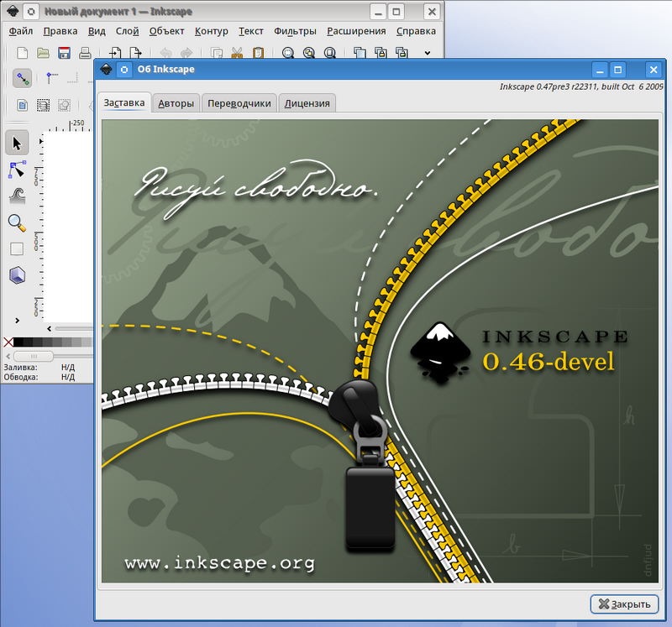Toggle snapping to bounding box corners

click(51, 78)
